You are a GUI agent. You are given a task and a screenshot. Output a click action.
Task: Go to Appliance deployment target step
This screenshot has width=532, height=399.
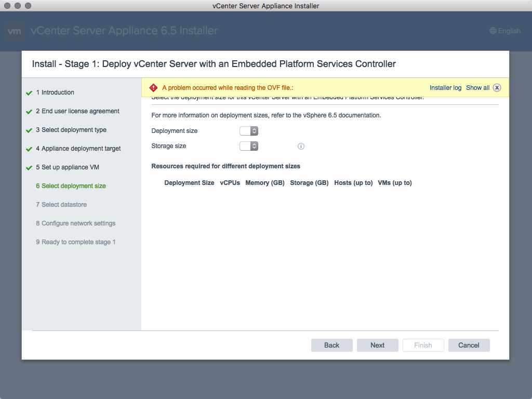pos(81,149)
